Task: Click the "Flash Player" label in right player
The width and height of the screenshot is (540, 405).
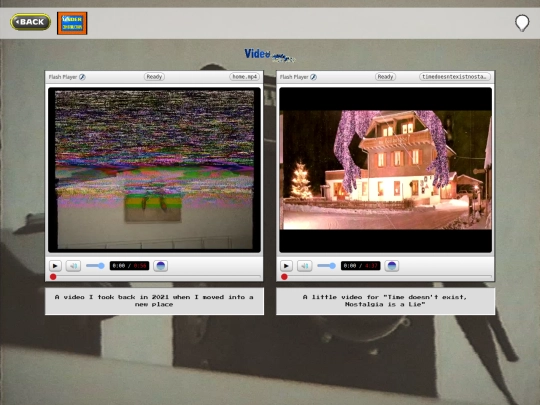Action: (x=294, y=77)
